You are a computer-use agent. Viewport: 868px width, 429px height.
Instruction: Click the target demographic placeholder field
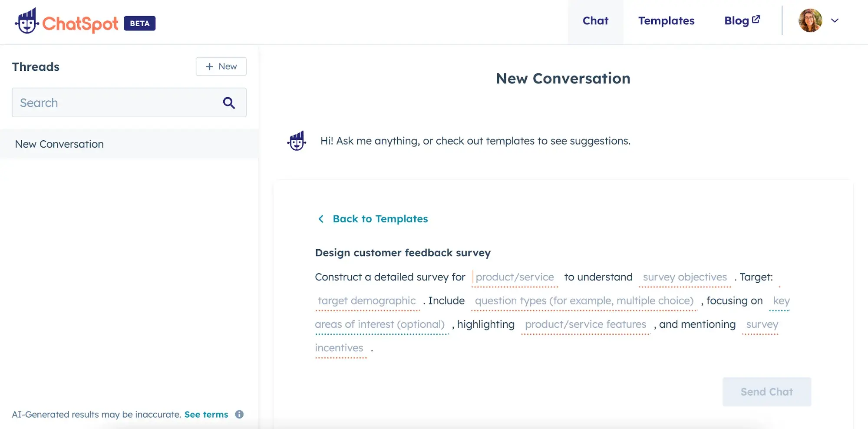(366, 300)
